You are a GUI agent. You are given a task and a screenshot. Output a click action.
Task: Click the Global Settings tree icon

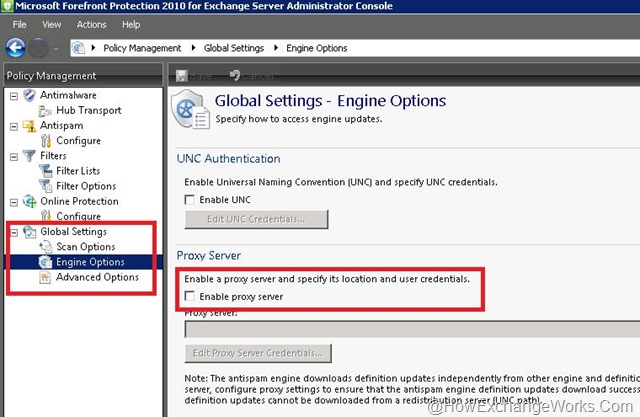coord(29,232)
